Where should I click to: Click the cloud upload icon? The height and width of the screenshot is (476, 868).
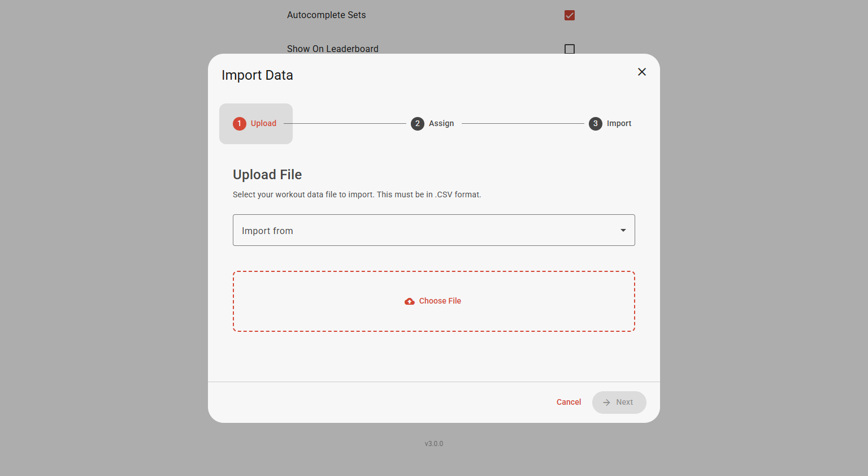(x=410, y=301)
